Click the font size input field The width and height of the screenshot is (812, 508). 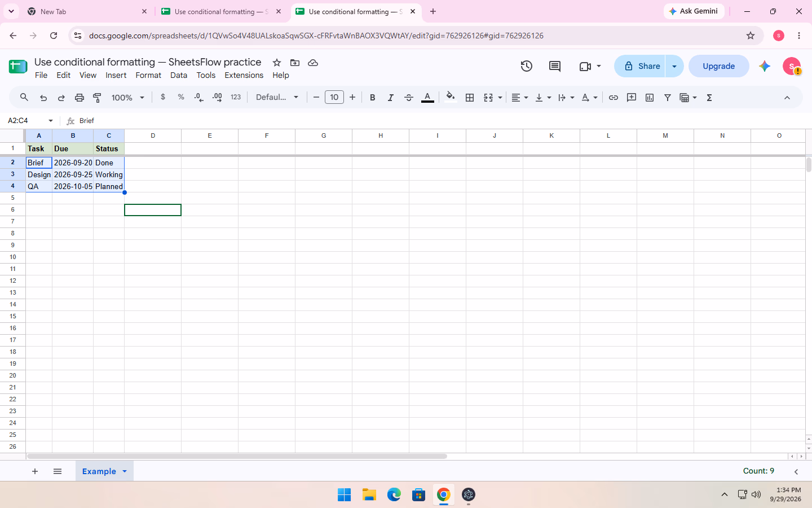334,97
